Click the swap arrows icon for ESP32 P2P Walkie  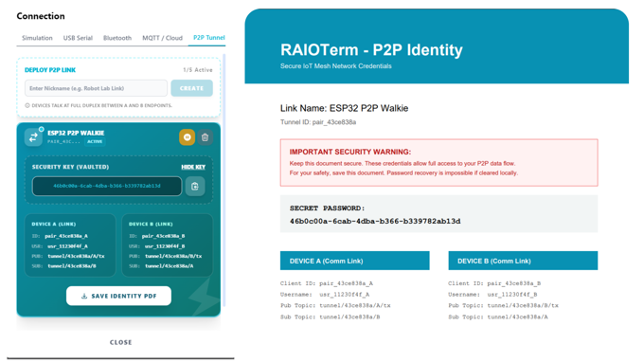(x=33, y=137)
